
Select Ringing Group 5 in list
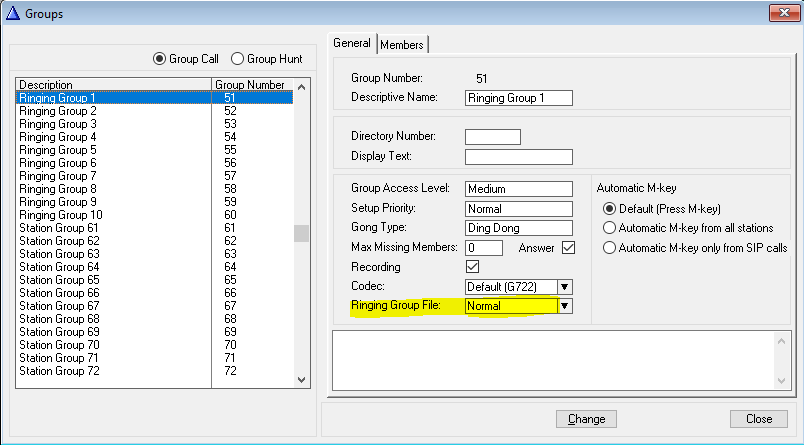coord(155,150)
